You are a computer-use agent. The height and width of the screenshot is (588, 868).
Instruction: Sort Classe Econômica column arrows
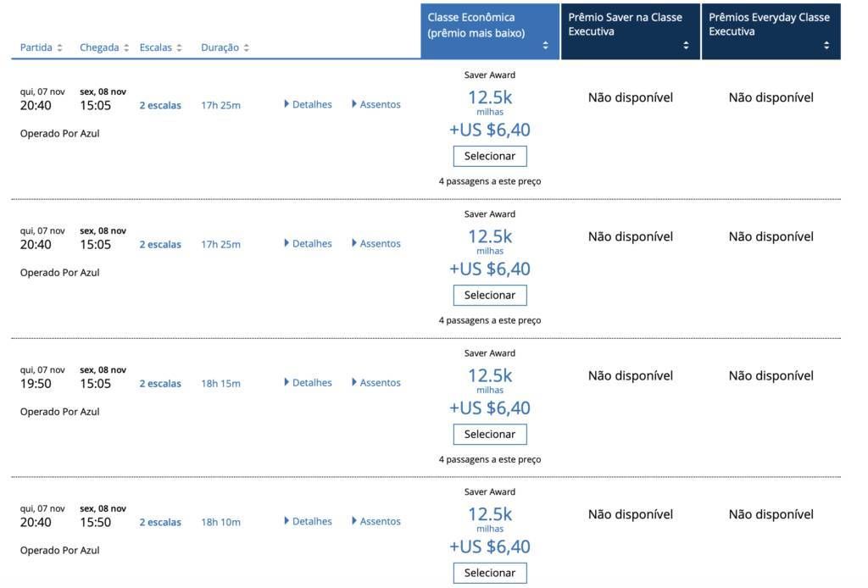[545, 46]
